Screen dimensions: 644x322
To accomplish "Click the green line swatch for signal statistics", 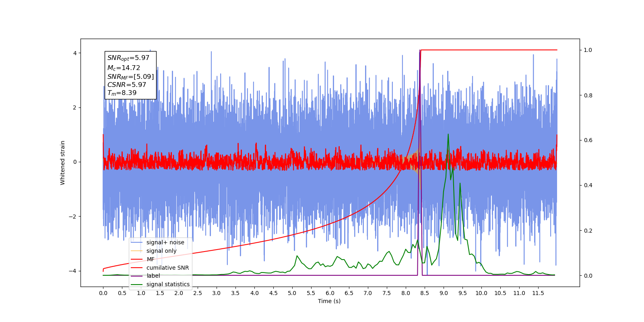I will click(x=137, y=284).
